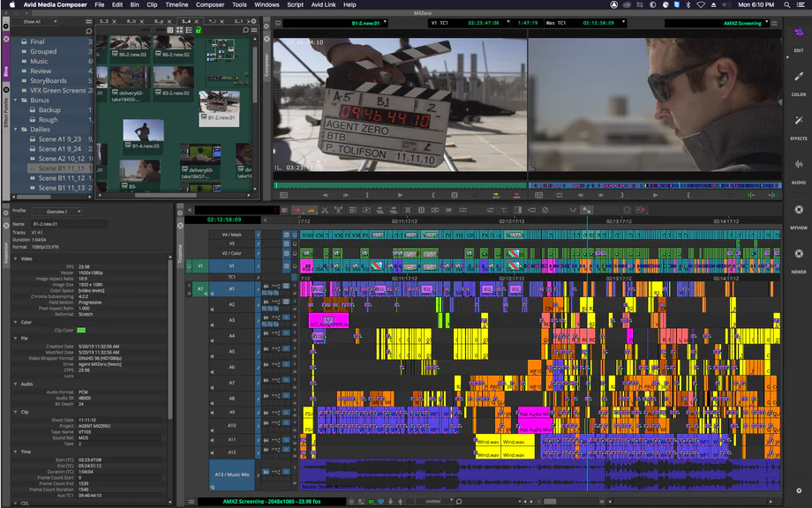Click the red segment overwrite arrow
812x508 pixels.
pos(297,210)
